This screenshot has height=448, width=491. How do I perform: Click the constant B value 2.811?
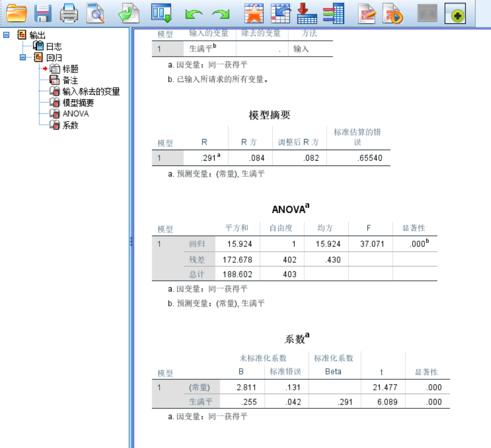[246, 388]
